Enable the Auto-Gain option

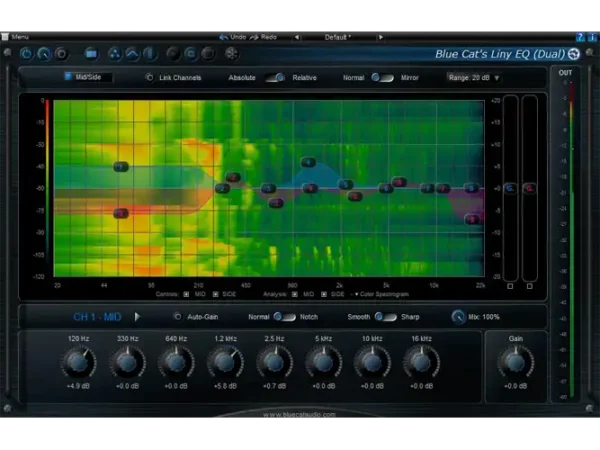point(178,317)
